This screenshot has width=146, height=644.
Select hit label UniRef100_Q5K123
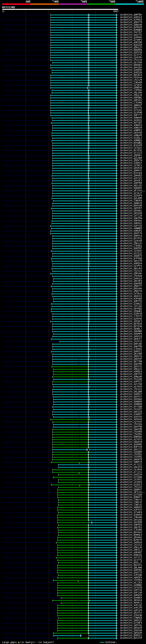[x=131, y=48]
